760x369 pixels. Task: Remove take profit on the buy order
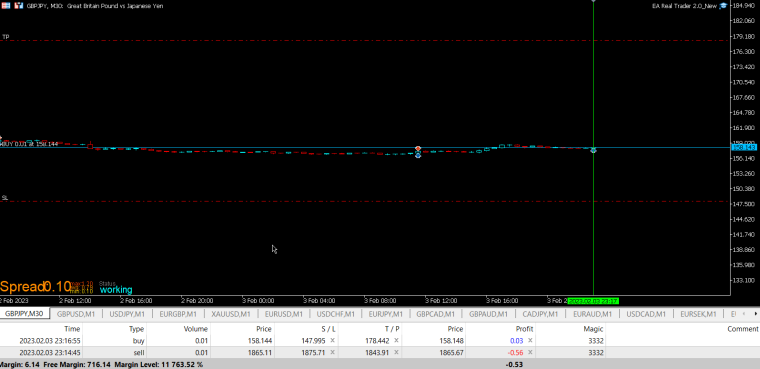[x=396, y=341]
